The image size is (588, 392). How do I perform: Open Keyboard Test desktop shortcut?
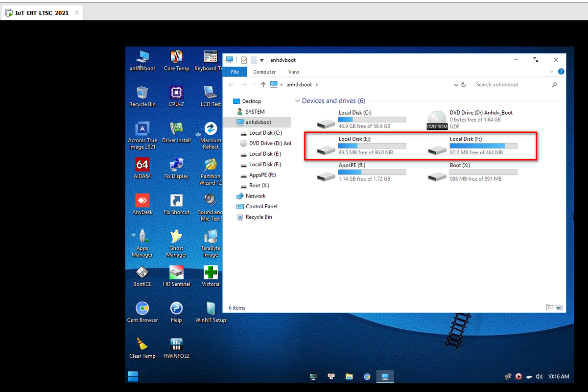click(210, 61)
